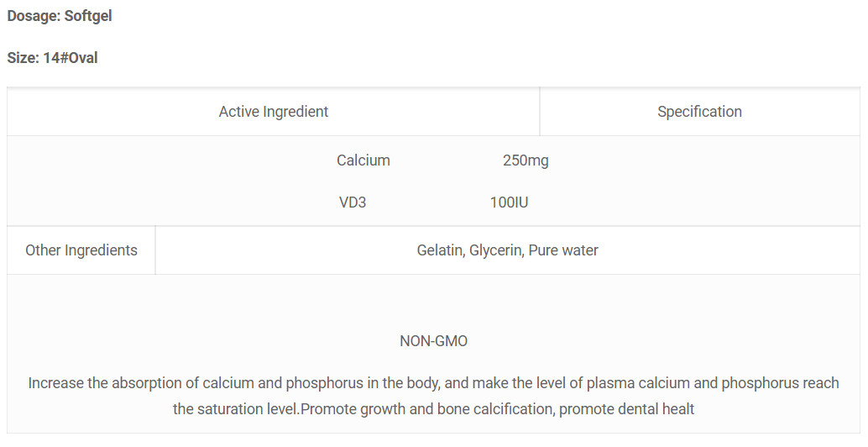Select the Other Ingredients cell

click(81, 250)
